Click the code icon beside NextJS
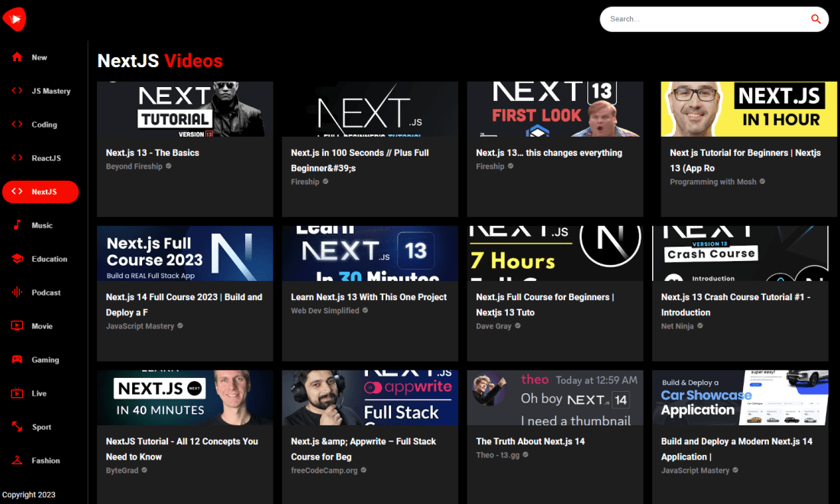 [x=17, y=191]
